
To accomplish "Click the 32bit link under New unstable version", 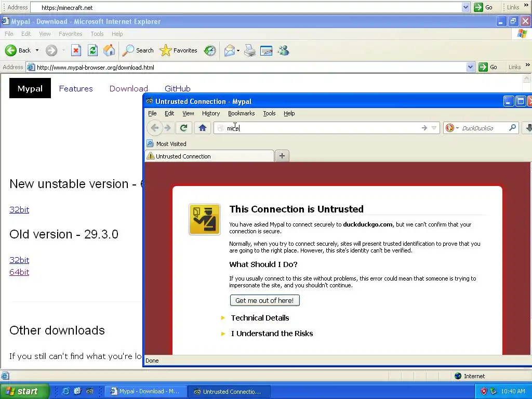I will point(19,210).
